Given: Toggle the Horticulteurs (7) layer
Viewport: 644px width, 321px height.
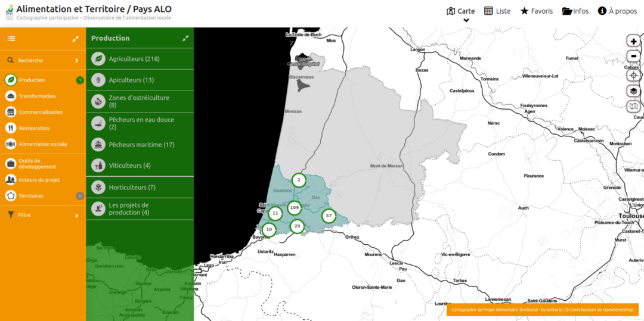Looking at the screenshot, I should click(x=140, y=188).
